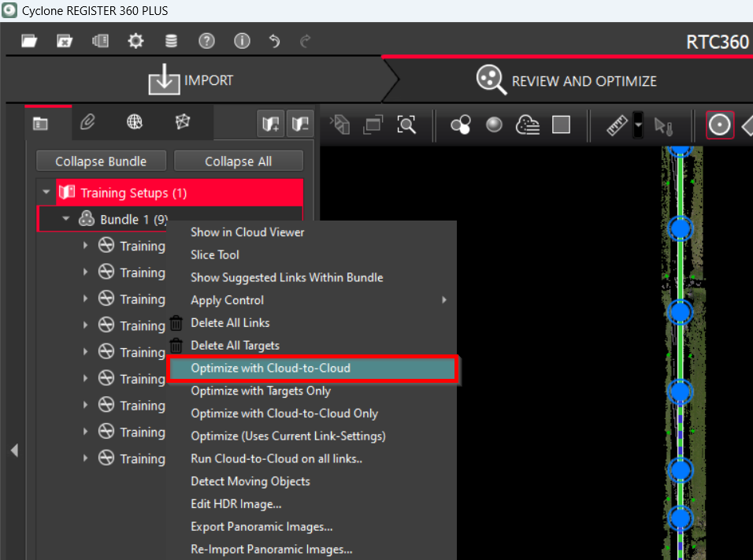Click the open project folder icon
753x560 pixels.
point(29,41)
